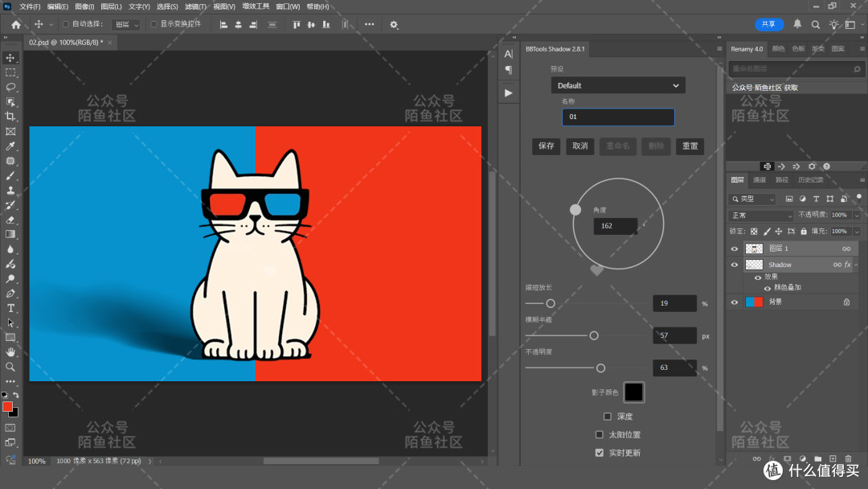Select the Crop tool
868x489 pixels.
(10, 117)
